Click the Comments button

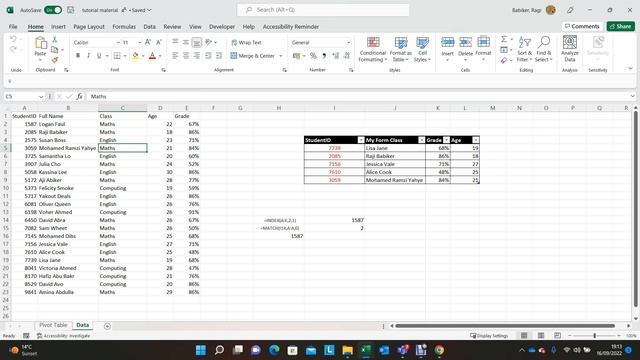[x=582, y=26]
